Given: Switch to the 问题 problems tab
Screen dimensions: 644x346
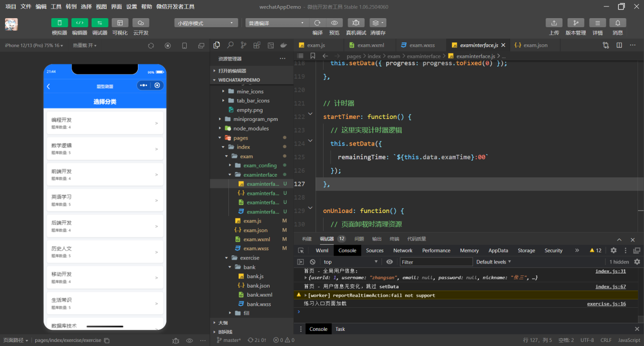Looking at the screenshot, I should coord(359,239).
